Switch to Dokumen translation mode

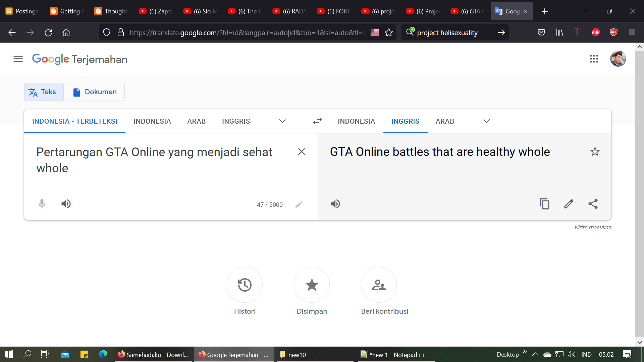coord(96,92)
